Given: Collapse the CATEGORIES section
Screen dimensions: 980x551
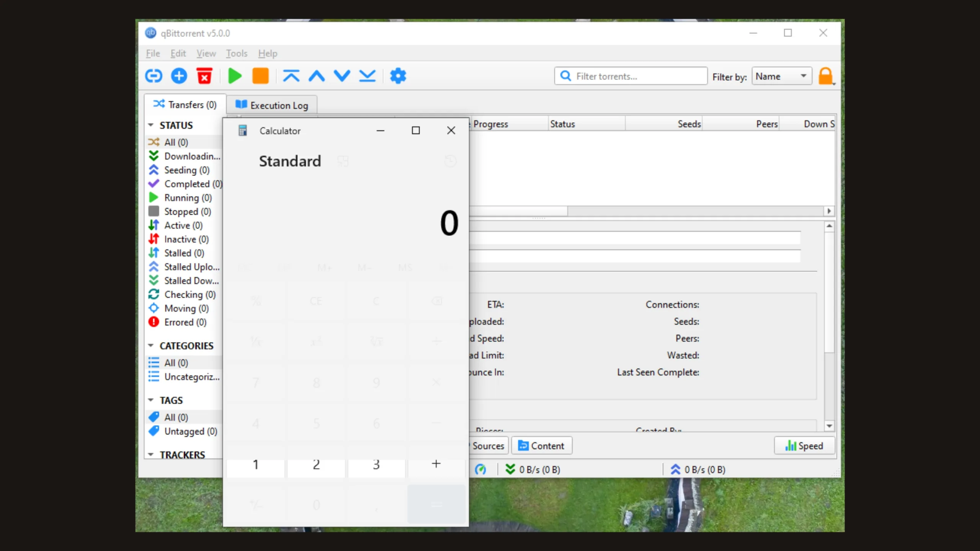Looking at the screenshot, I should pyautogui.click(x=151, y=346).
